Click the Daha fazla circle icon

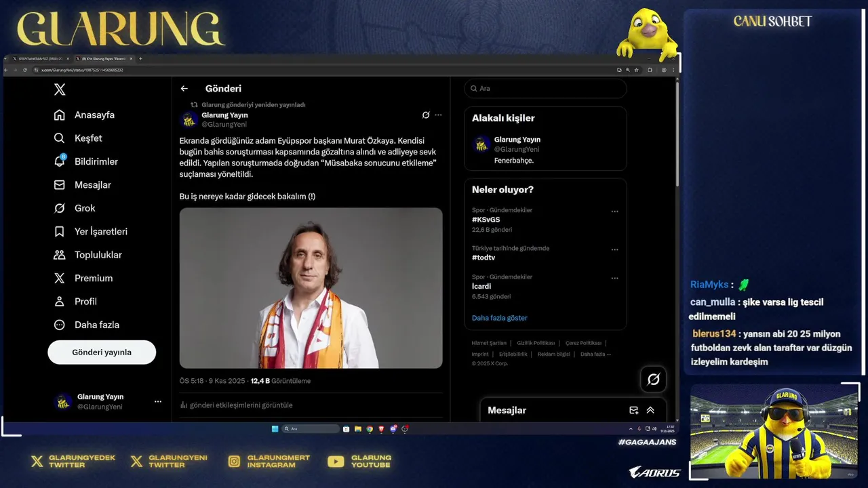[60, 325]
